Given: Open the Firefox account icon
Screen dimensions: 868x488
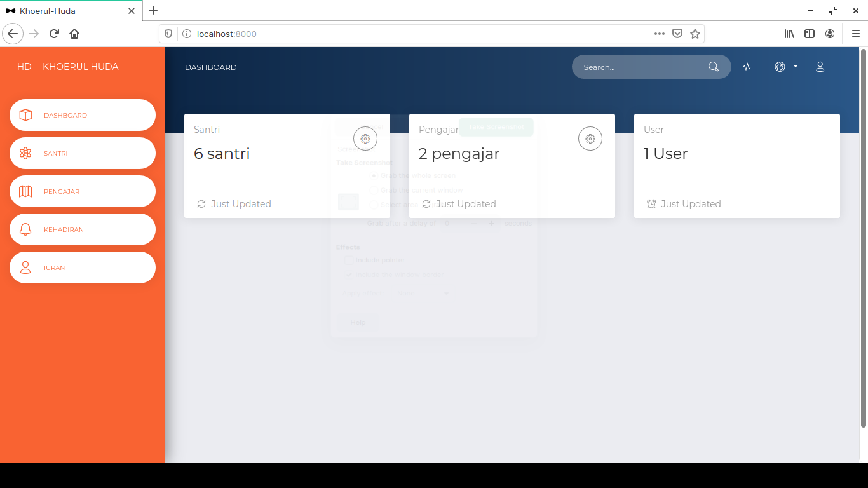Looking at the screenshot, I should pos(830,34).
